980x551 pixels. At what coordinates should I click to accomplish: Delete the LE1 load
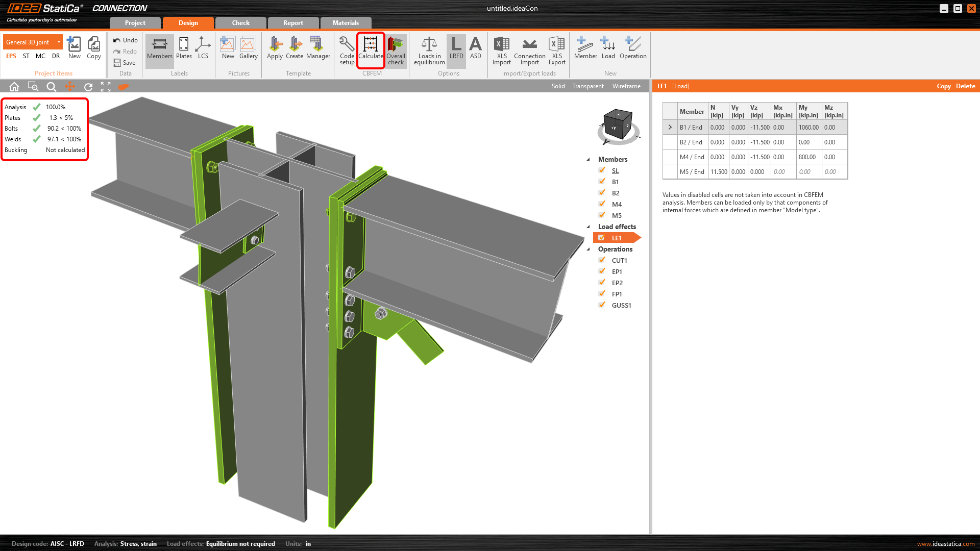coord(965,86)
